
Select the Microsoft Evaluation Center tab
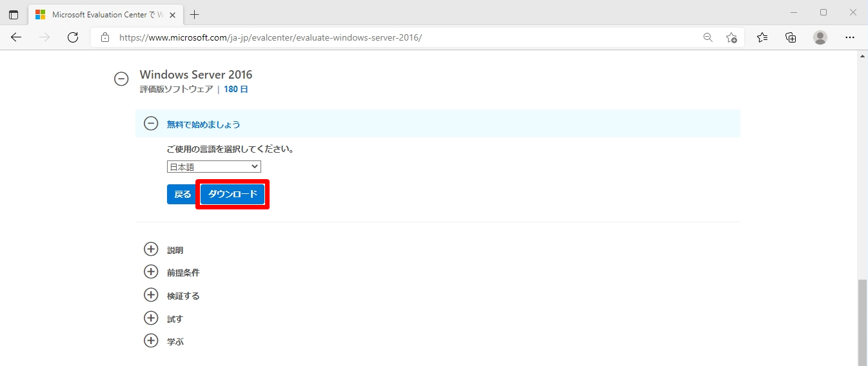pos(106,14)
